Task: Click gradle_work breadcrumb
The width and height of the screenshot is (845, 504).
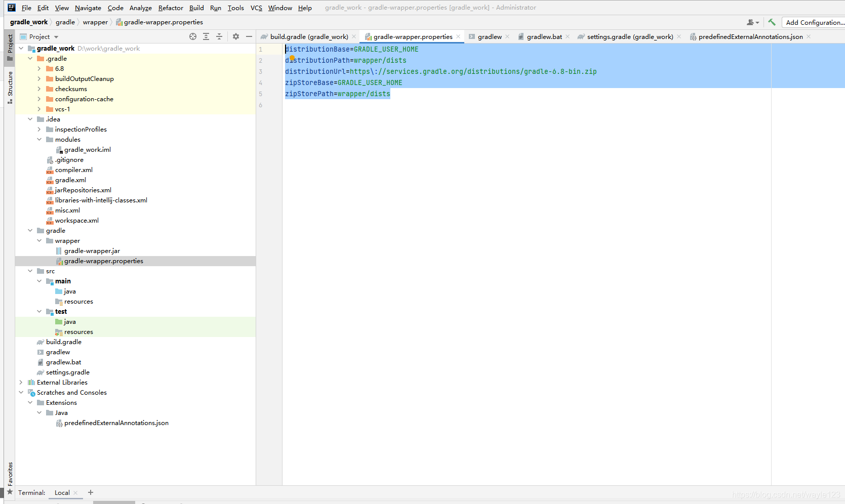Action: [29, 22]
